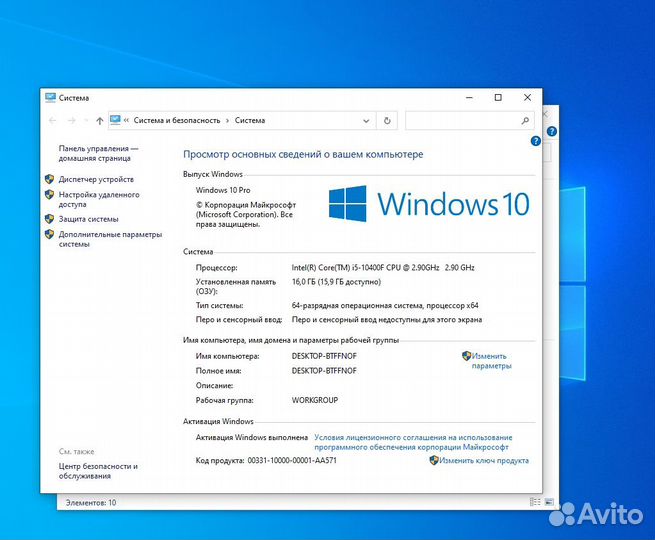Viewport: 655px width, 540px height.
Task: Click the Forward navigation arrow
Action: 72,121
